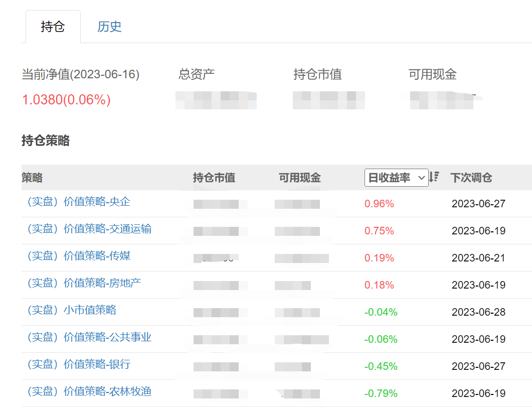Click the 0.18% daily return value
Viewport: 532px width, 407px height.
click(379, 285)
